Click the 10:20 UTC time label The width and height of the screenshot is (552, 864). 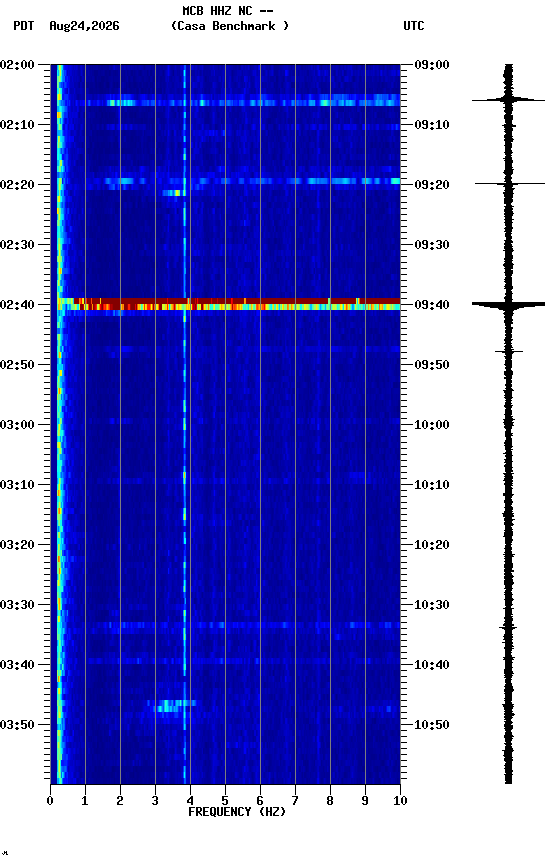coord(432,545)
